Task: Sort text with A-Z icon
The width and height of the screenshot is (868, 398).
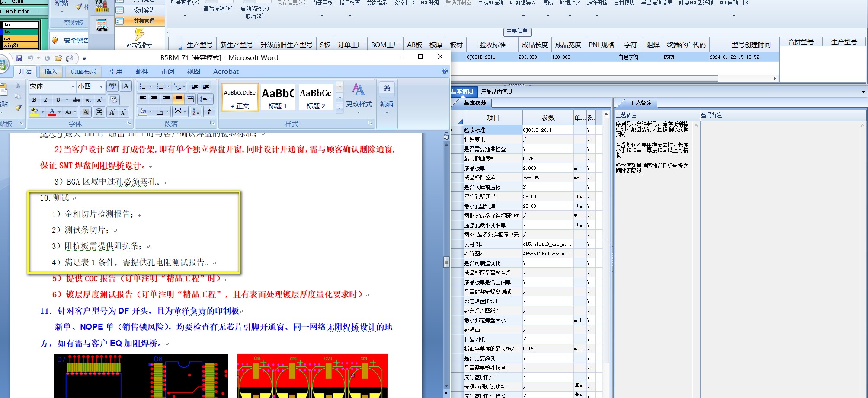Action: click(195, 112)
